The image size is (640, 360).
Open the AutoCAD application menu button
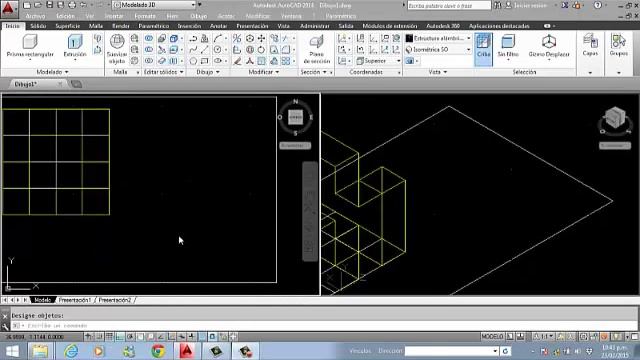pos(9,9)
